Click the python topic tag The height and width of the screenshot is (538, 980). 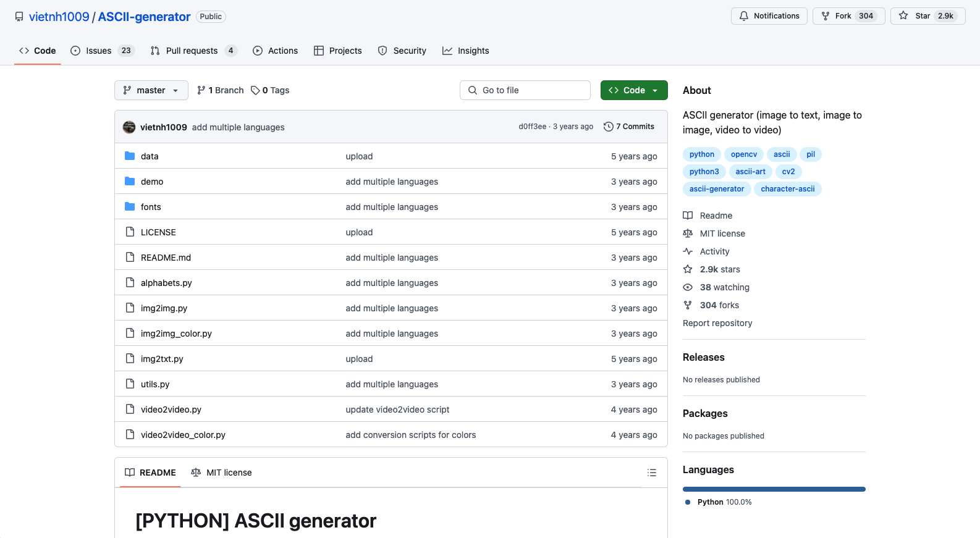click(702, 154)
